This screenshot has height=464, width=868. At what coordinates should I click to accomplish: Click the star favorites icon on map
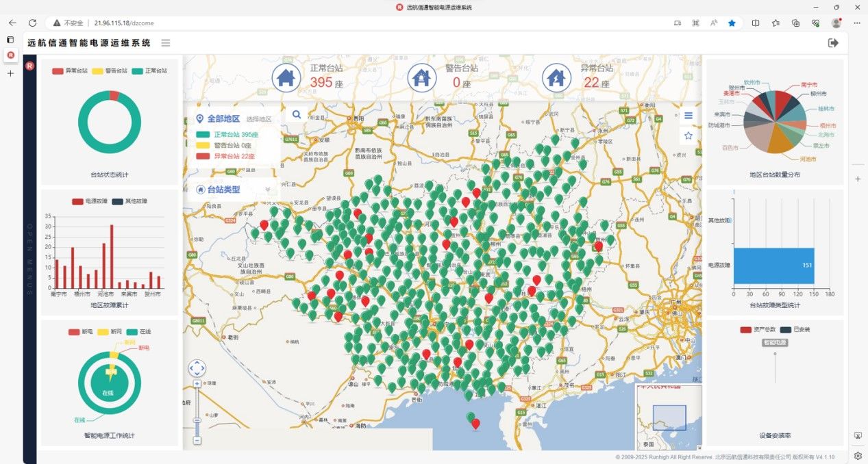pos(688,136)
